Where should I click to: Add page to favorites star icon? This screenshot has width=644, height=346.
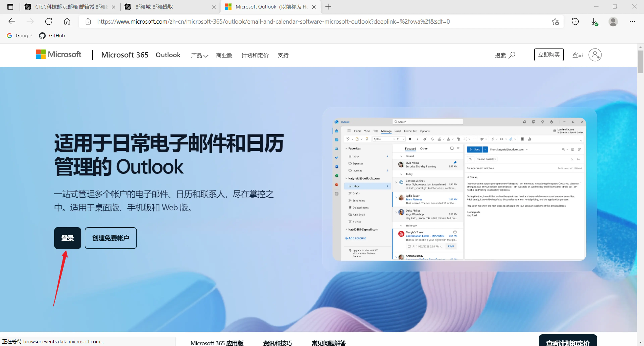click(555, 21)
